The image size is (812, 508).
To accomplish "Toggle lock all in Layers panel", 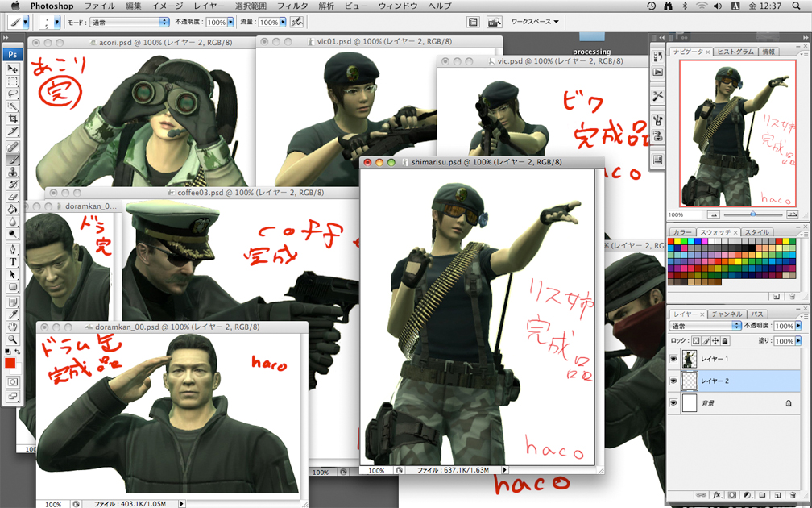I will click(x=726, y=340).
